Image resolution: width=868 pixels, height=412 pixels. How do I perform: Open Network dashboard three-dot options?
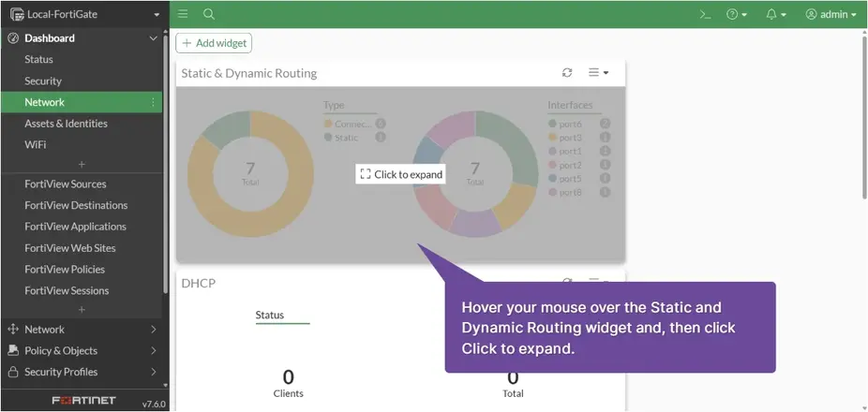tap(154, 102)
